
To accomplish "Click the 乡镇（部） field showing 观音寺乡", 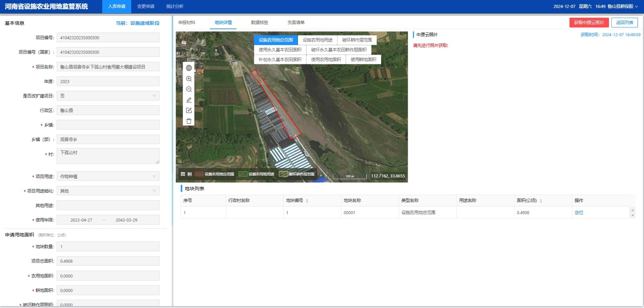I will coord(108,139).
